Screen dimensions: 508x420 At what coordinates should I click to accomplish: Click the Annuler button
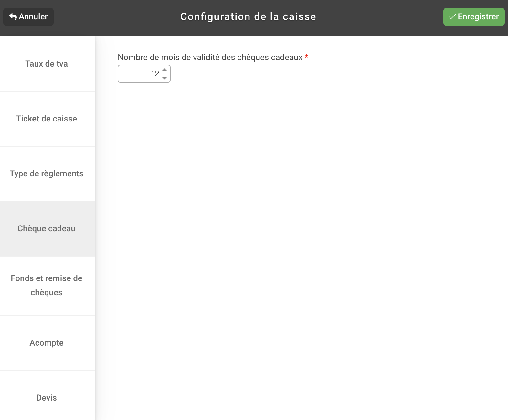point(28,17)
